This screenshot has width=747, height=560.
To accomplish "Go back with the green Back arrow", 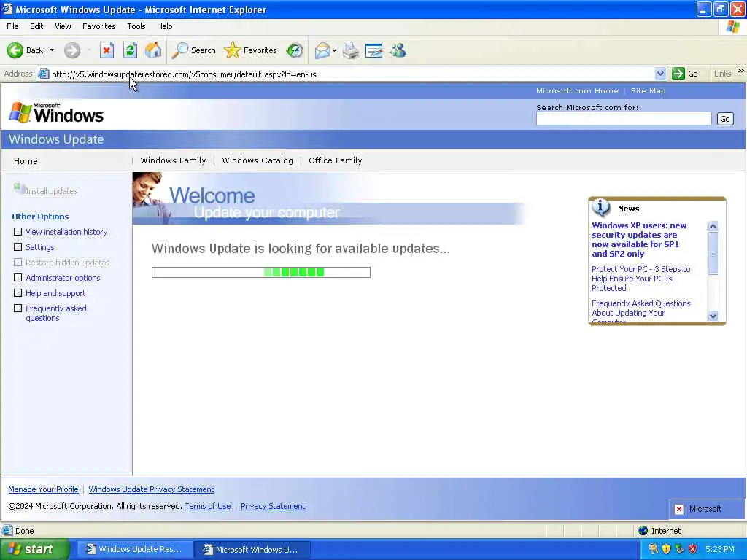I will click(15, 50).
